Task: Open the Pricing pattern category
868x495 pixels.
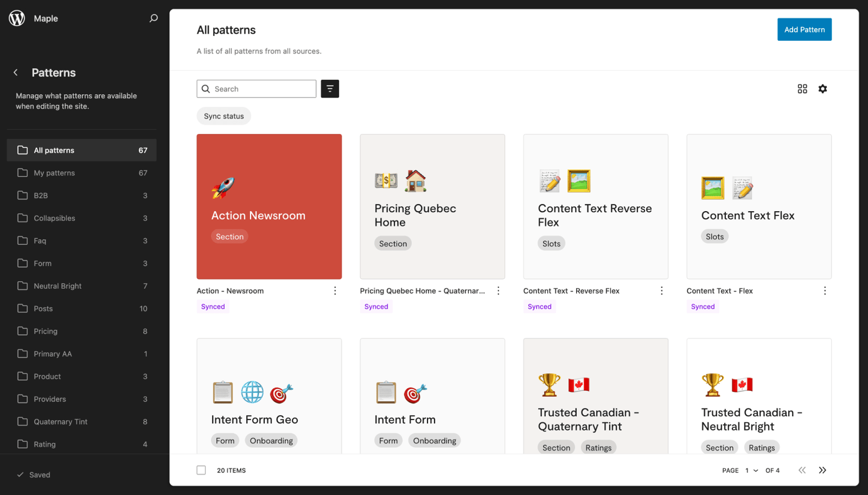Action: tap(82, 331)
